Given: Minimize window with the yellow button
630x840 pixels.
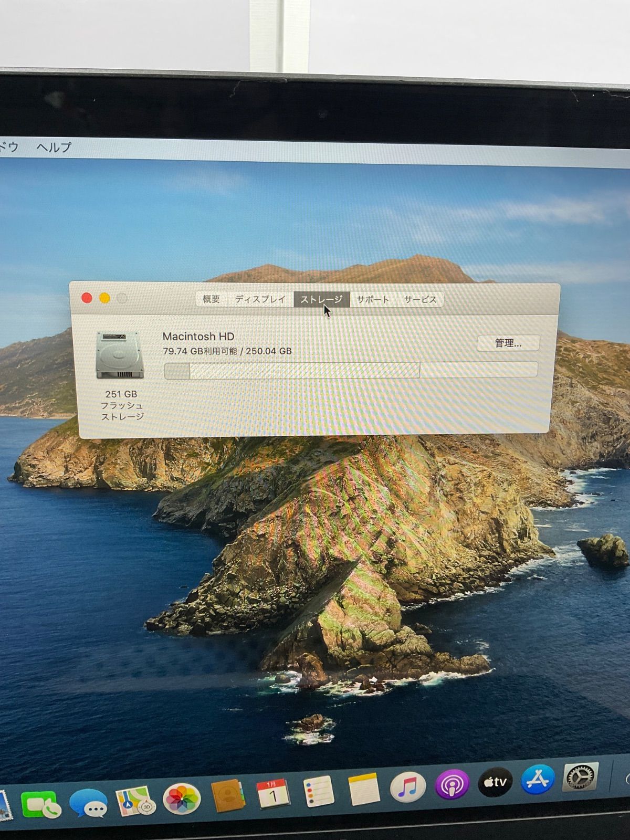Looking at the screenshot, I should pyautogui.click(x=104, y=298).
